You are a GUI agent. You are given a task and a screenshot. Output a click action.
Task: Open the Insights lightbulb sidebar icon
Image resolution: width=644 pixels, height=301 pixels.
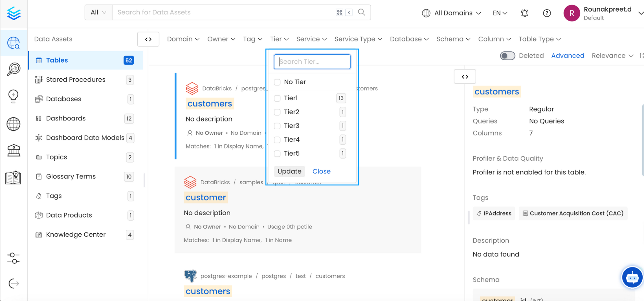[13, 96]
